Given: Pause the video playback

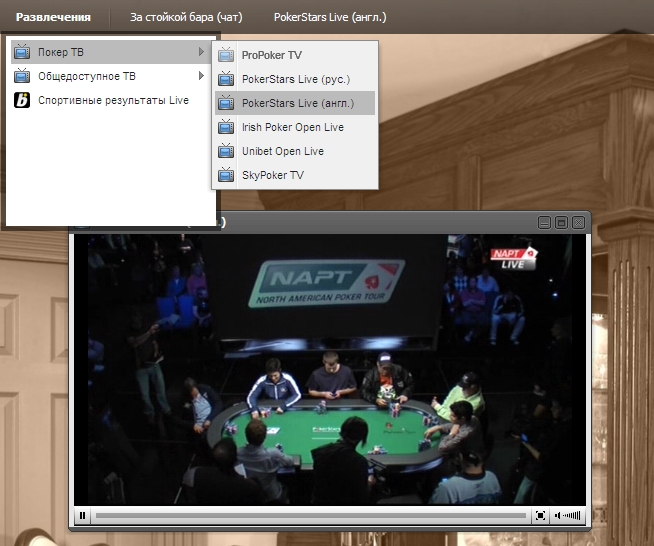Looking at the screenshot, I should (83, 516).
